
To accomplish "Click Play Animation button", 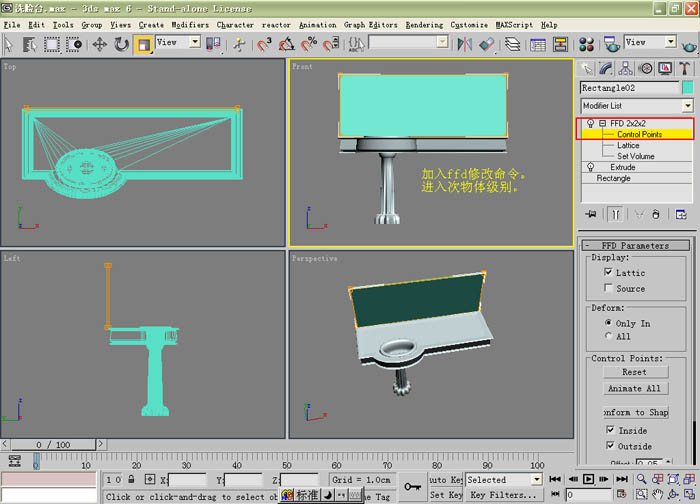I will [588, 479].
